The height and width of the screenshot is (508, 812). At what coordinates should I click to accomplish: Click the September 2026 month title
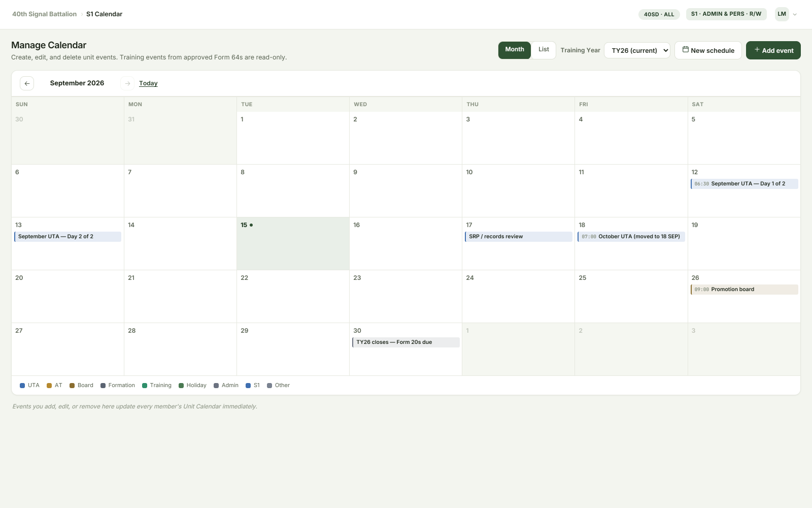[x=77, y=83]
